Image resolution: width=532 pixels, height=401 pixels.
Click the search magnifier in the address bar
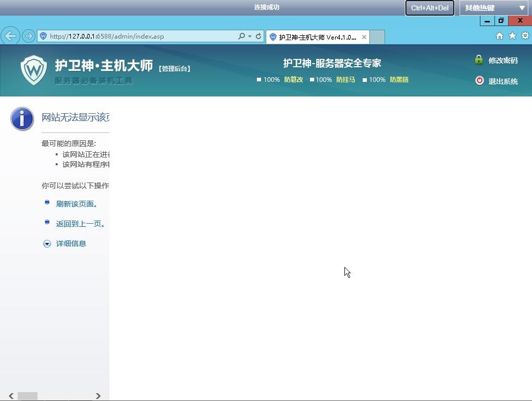(241, 36)
